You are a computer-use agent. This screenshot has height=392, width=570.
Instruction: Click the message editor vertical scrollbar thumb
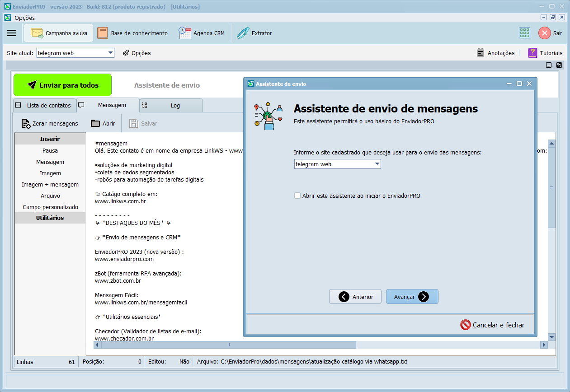point(551,187)
